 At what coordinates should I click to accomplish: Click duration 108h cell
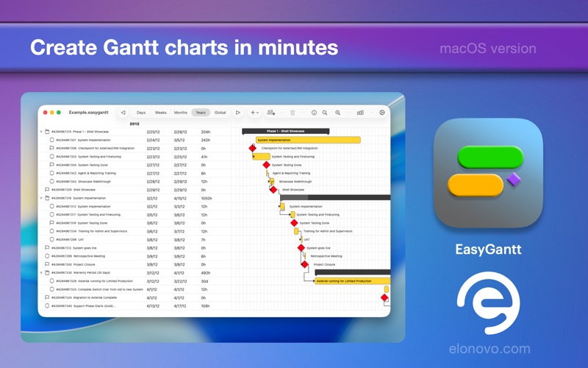(205, 306)
